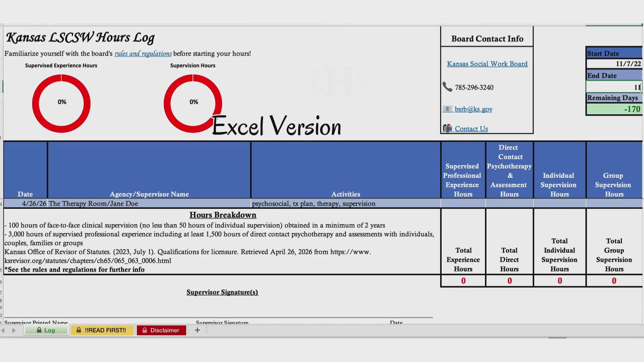Viewport: 644px width, 362px height.
Task: Select the Group Supervision Hours header
Action: point(614,170)
